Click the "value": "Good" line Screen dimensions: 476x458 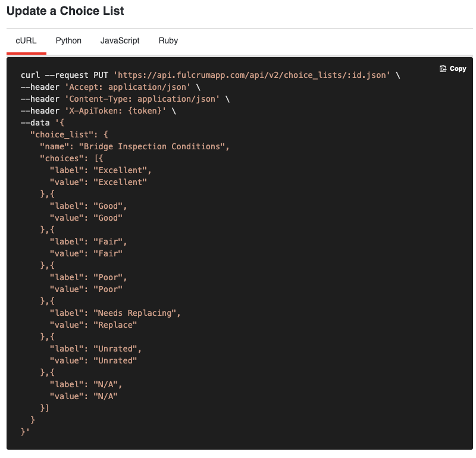[86, 218]
